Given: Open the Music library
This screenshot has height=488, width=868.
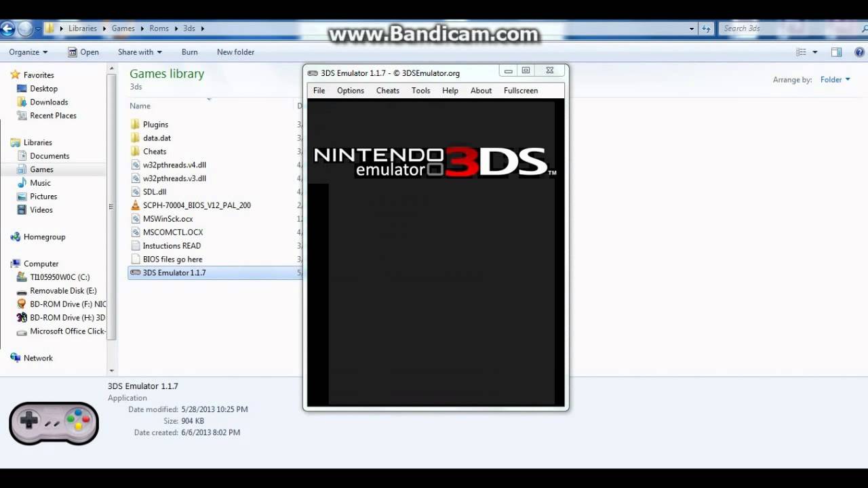Looking at the screenshot, I should point(40,183).
